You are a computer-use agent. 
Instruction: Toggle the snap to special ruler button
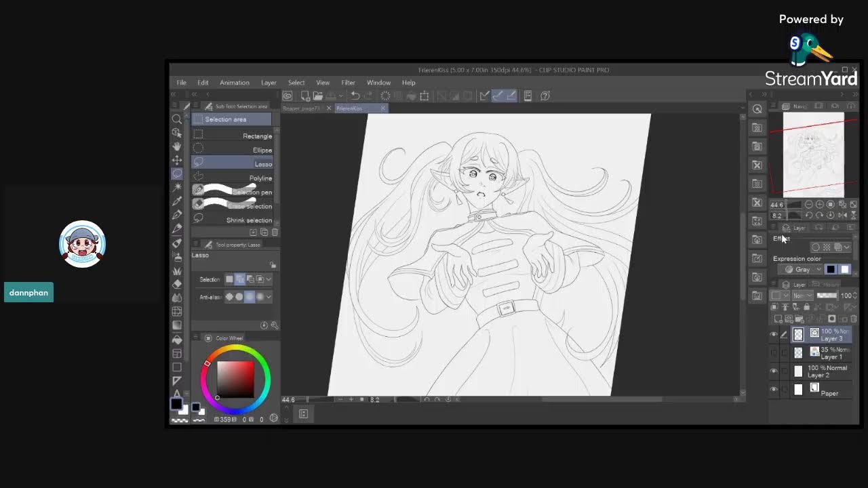511,96
